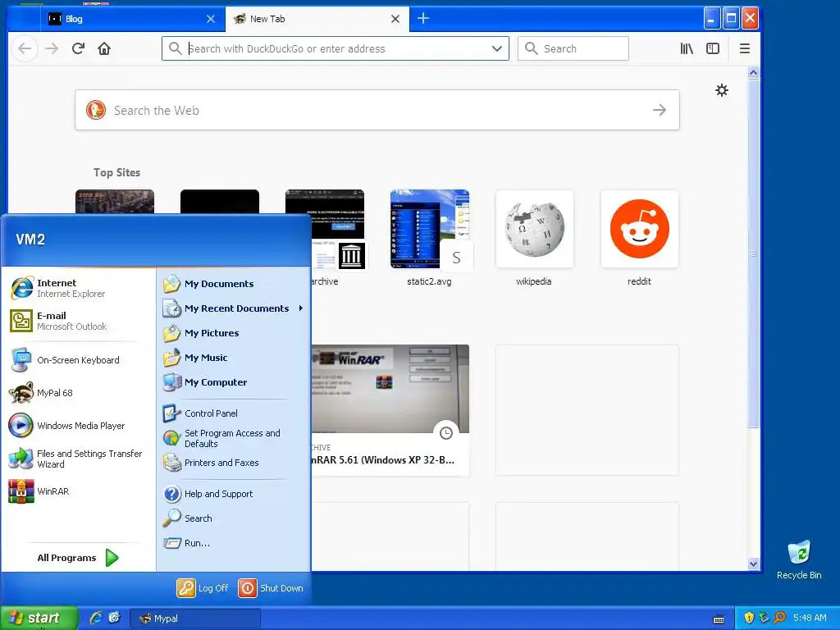Screen dimensions: 840x630
Task: Open Printers and Faxes
Action: [234, 463]
